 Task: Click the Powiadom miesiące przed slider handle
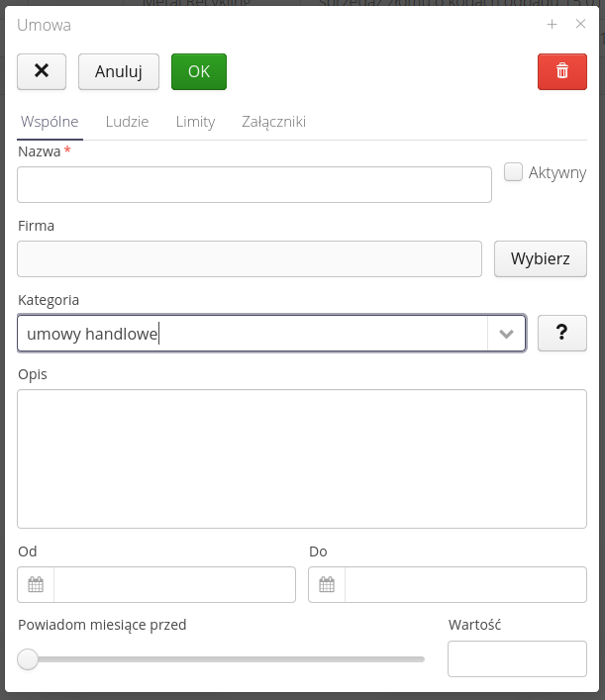(x=28, y=658)
